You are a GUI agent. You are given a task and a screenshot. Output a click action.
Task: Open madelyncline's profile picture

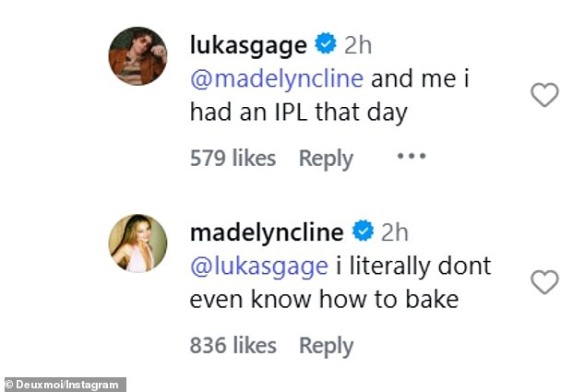coord(138,244)
